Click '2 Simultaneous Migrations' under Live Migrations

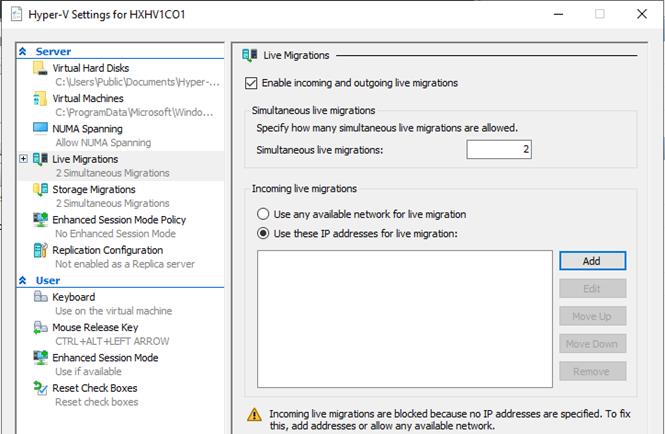112,173
